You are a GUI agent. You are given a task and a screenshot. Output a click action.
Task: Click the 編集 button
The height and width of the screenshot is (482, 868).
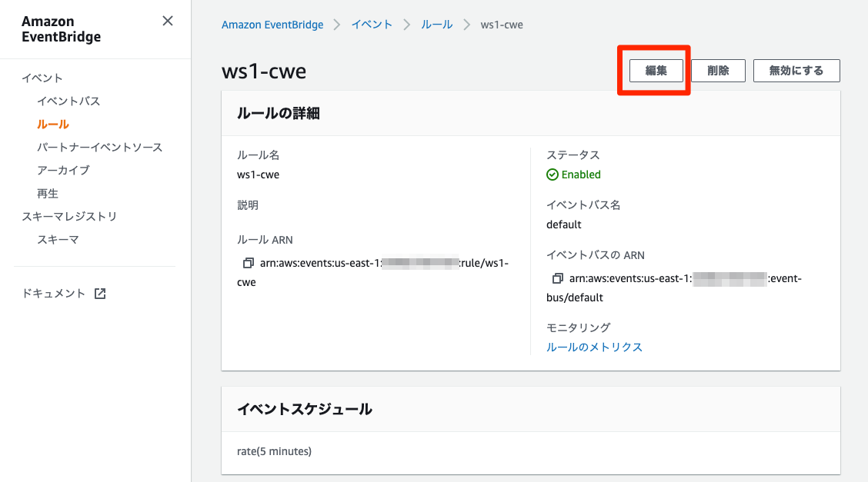point(656,71)
